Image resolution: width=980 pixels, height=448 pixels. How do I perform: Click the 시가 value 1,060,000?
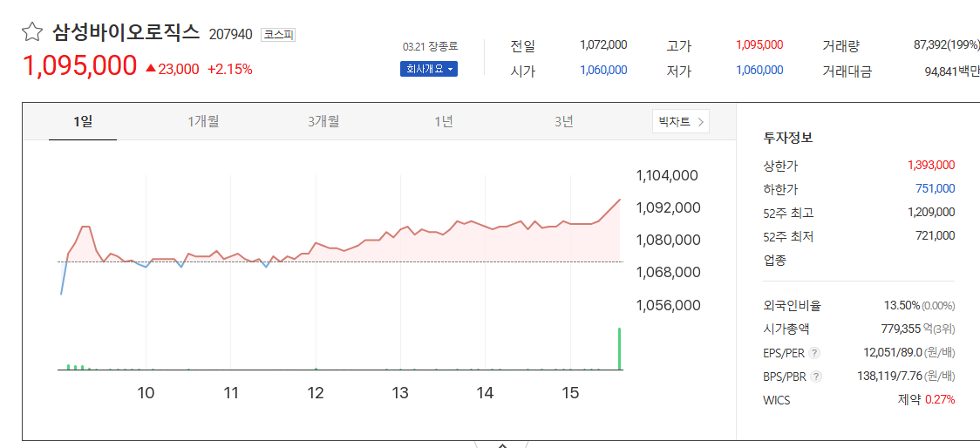603,71
